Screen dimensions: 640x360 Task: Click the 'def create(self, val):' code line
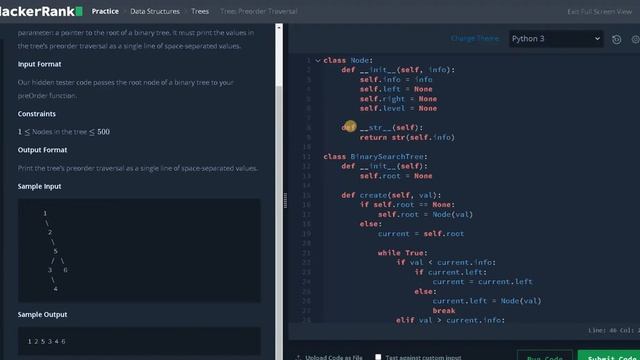tap(391, 195)
